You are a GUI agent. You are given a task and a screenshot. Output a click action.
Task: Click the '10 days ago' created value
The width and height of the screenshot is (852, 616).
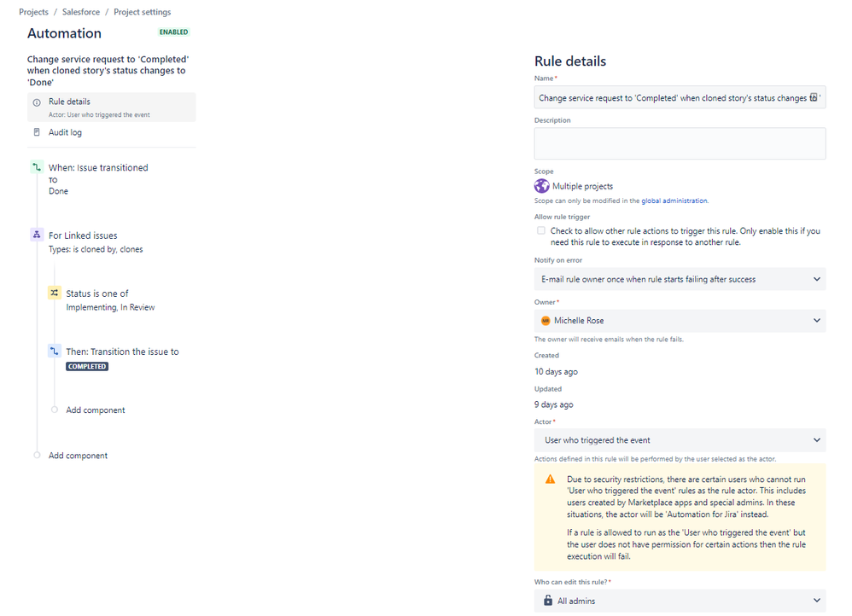click(x=556, y=371)
